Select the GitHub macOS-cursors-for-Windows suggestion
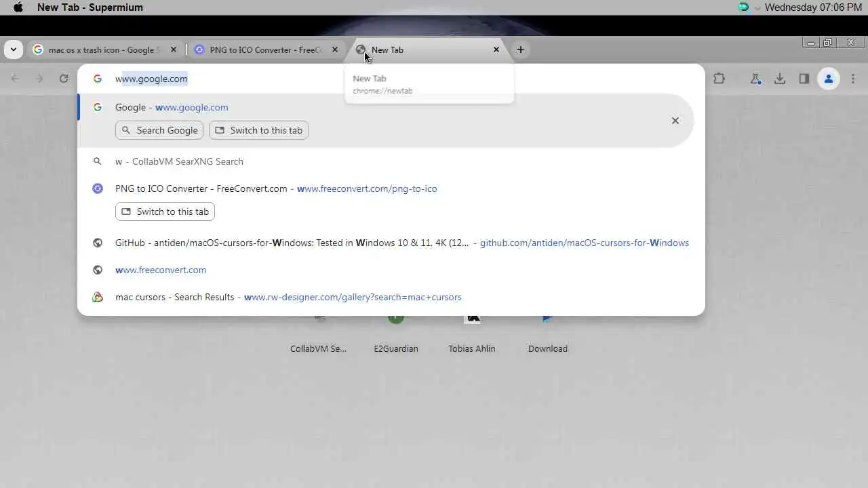868x488 pixels. point(391,243)
